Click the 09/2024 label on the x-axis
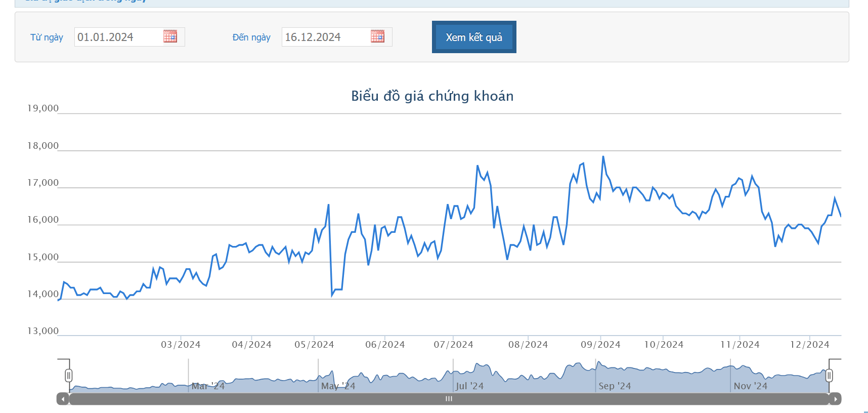Viewport: 868px width, 413px height. point(600,345)
